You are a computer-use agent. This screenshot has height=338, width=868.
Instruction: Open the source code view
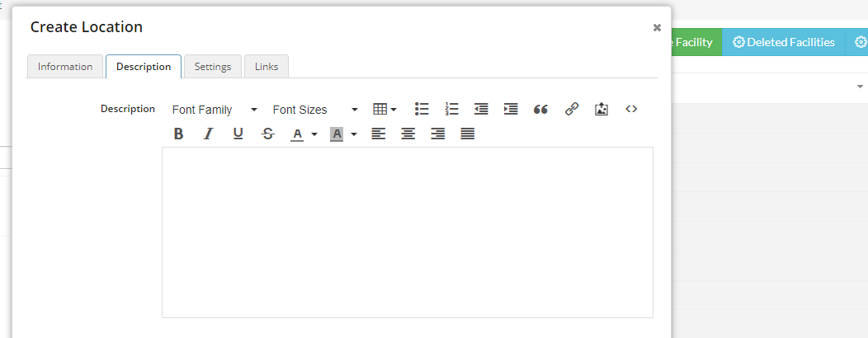point(631,109)
